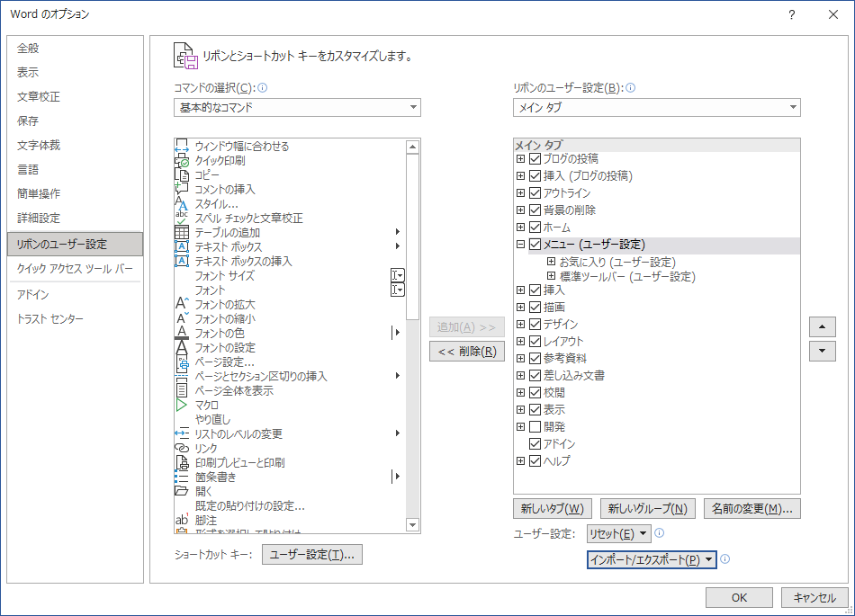Viewport: 855px width, 616px height.
Task: Click the キャンセル button
Action: click(814, 597)
